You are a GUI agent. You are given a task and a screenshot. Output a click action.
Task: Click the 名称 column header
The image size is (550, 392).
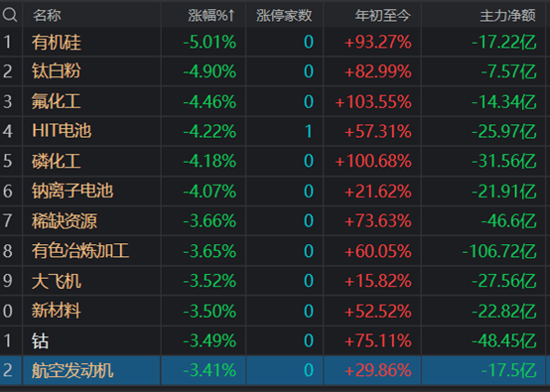pos(47,16)
